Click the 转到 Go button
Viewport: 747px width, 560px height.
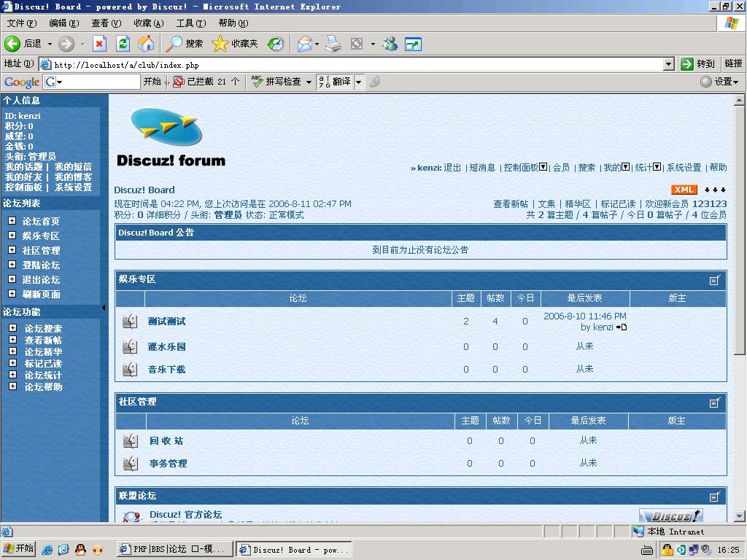(697, 64)
